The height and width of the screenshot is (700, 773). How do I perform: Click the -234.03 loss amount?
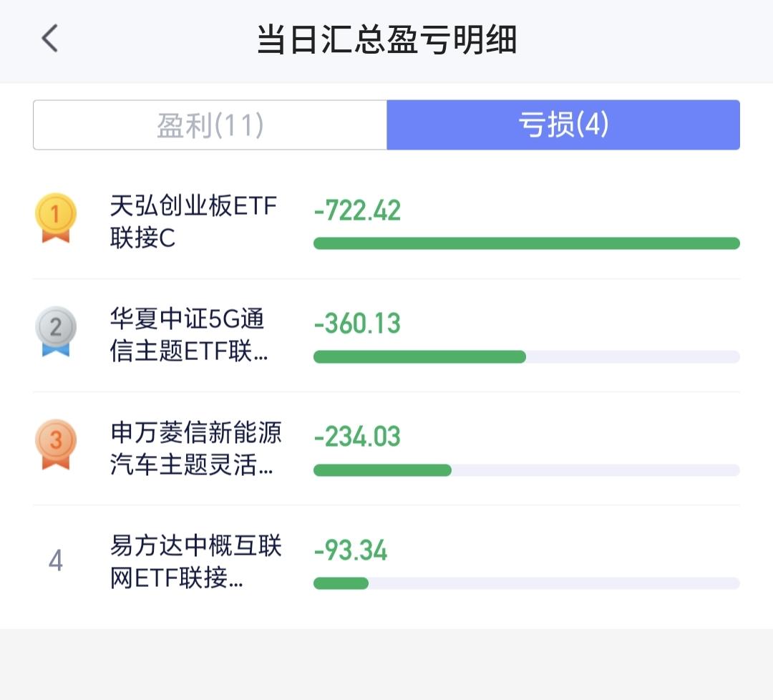pos(357,437)
